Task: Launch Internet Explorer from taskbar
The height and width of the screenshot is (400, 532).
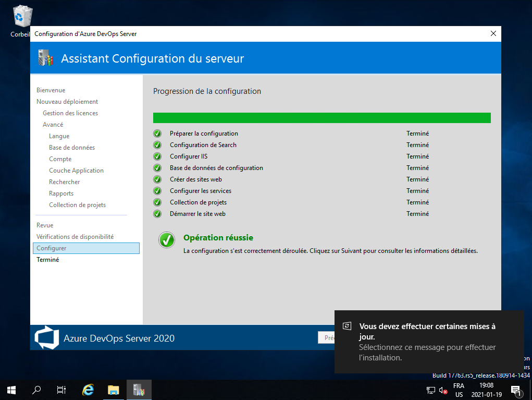Action: pyautogui.click(x=88, y=390)
